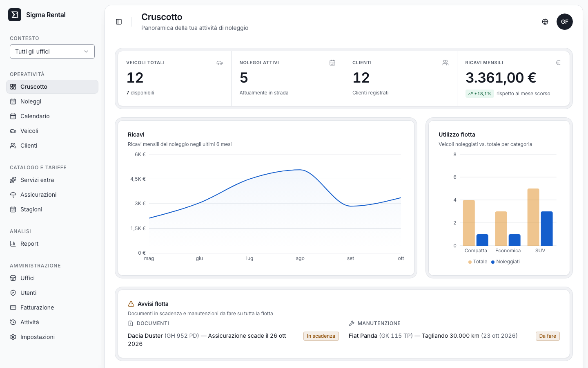Select Clienti in the sidebar
This screenshot has width=588, height=368.
(52, 146)
